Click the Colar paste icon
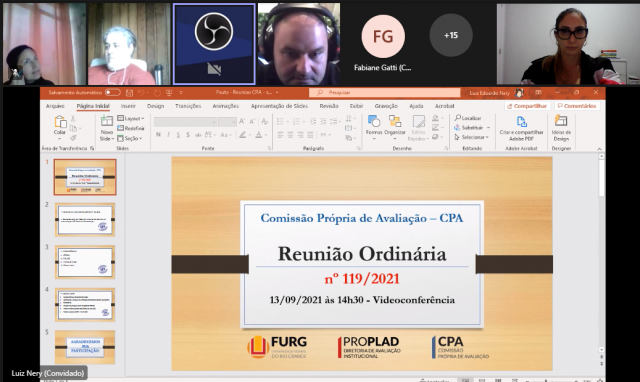640x382 pixels. 60,122
